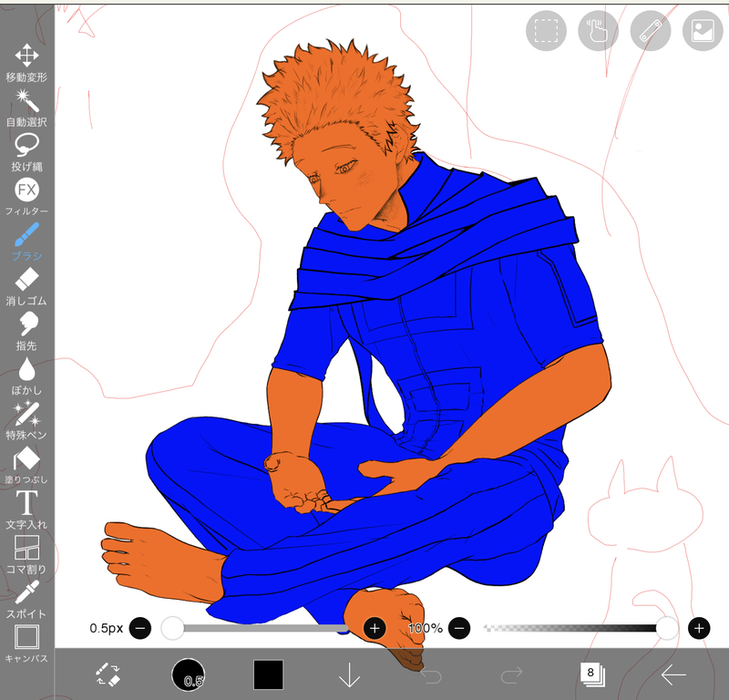Open the Canvas (キャンバス) tool

point(26,643)
